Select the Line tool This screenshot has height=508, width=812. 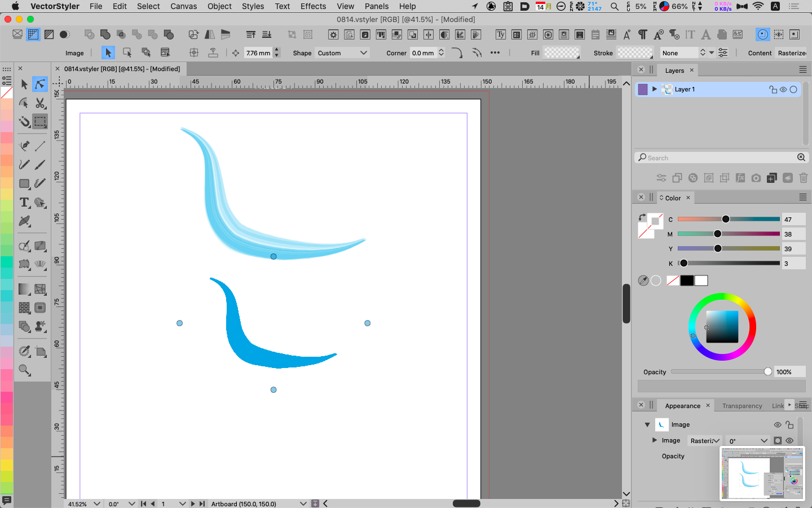point(40,146)
